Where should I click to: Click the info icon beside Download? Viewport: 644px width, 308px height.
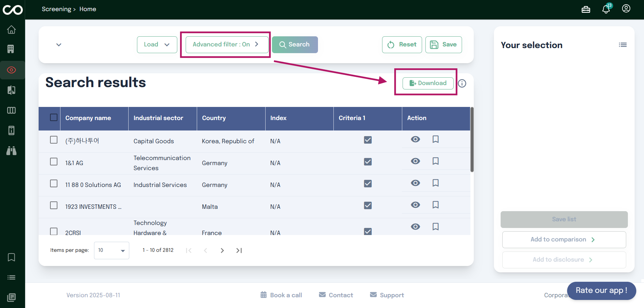[462, 83]
